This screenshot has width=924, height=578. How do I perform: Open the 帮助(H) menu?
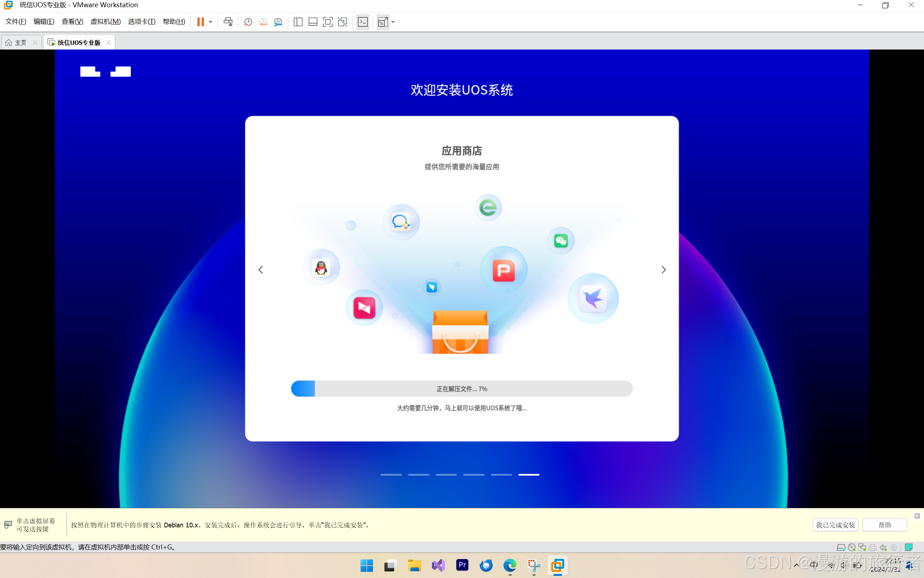tap(174, 22)
